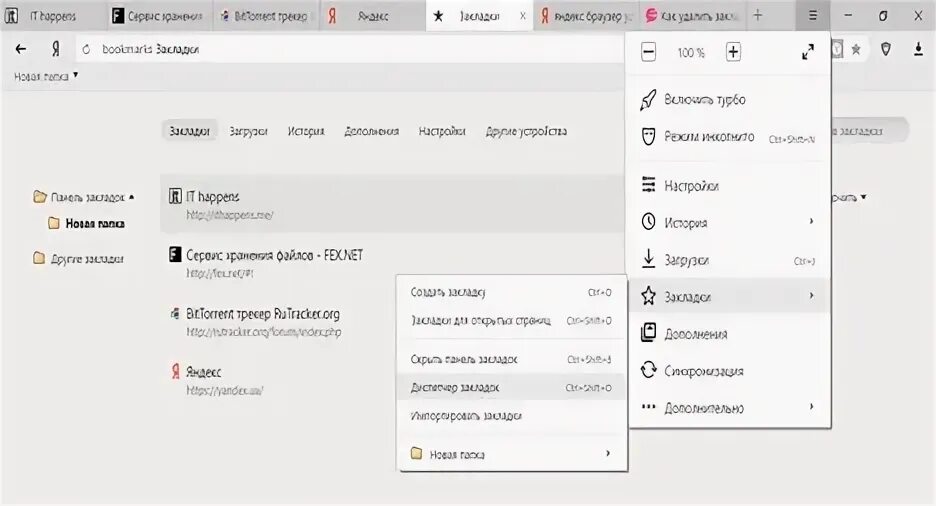Click the История clock icon
The height and width of the screenshot is (506, 936).
(648, 222)
